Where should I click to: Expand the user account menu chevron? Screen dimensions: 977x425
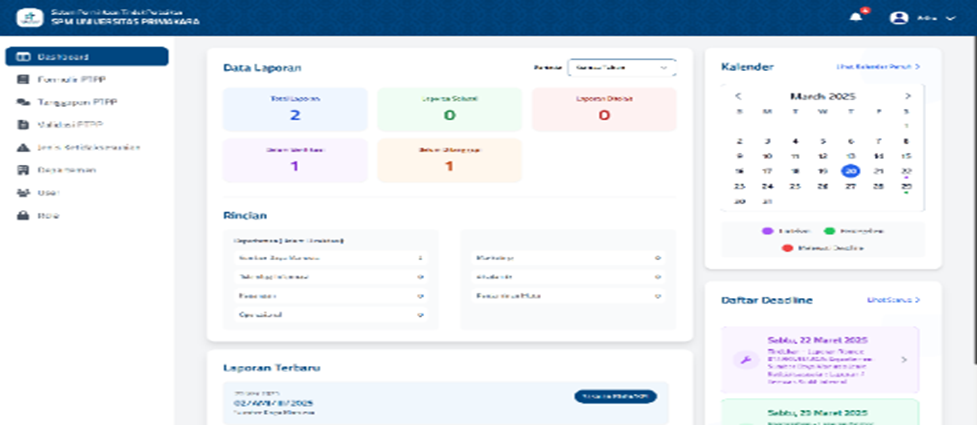[950, 18]
